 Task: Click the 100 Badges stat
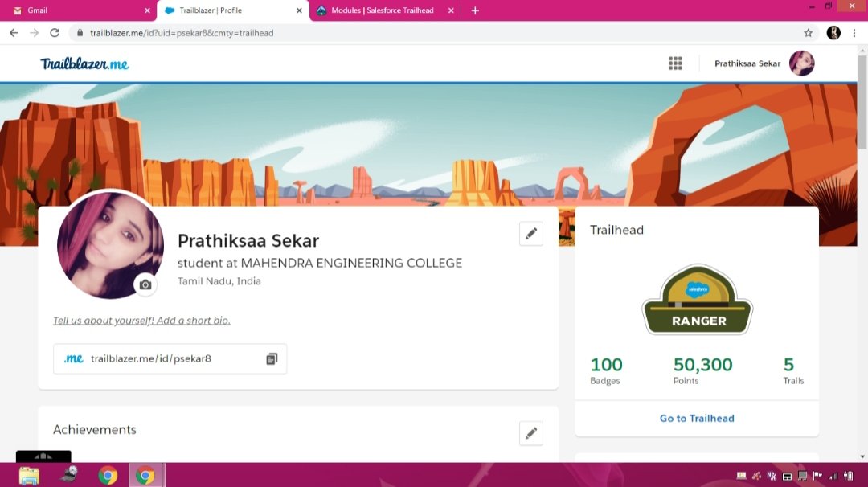(606, 370)
